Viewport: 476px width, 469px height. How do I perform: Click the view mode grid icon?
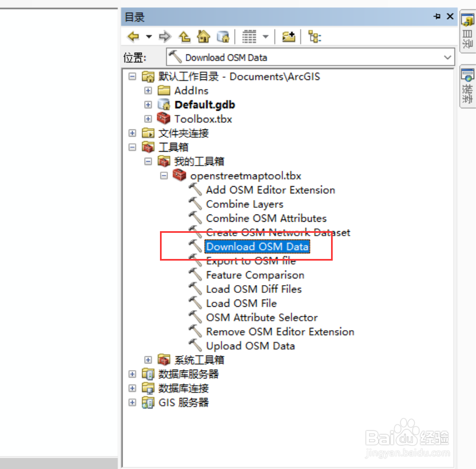249,37
